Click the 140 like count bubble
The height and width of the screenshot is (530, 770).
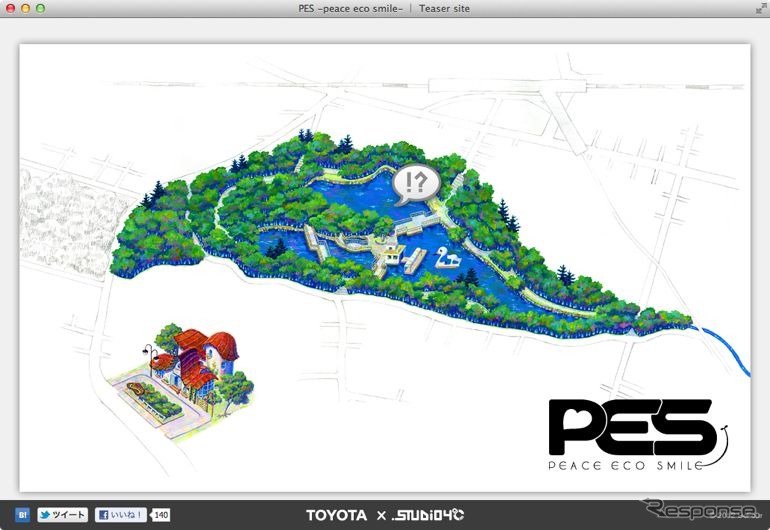coord(161,515)
